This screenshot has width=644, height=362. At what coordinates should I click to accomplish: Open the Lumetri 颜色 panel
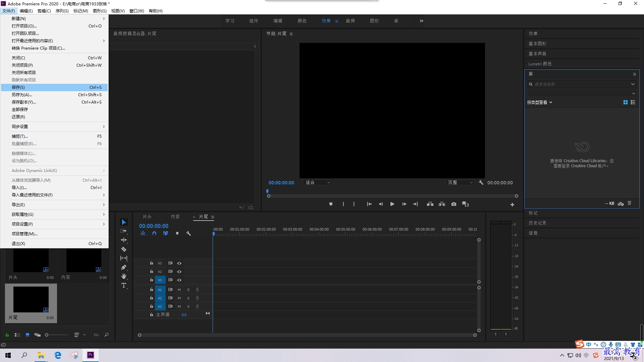[540, 64]
